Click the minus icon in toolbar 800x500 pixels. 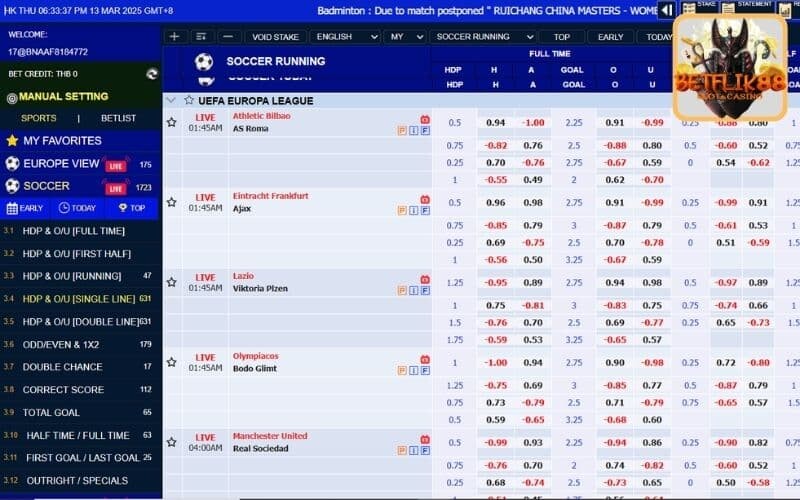(x=228, y=37)
